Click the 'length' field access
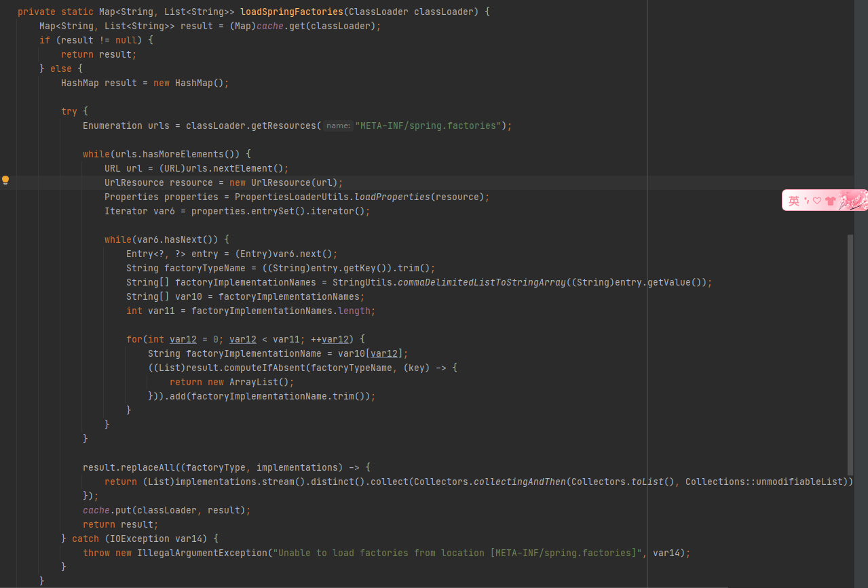 pyautogui.click(x=354, y=311)
